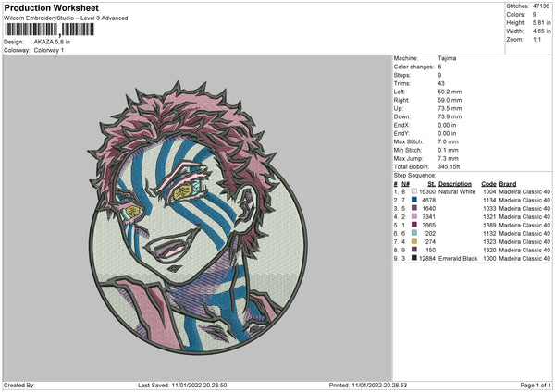Pick the dark purple swatch for code 1320
The image size is (555, 392).
pyautogui.click(x=414, y=250)
